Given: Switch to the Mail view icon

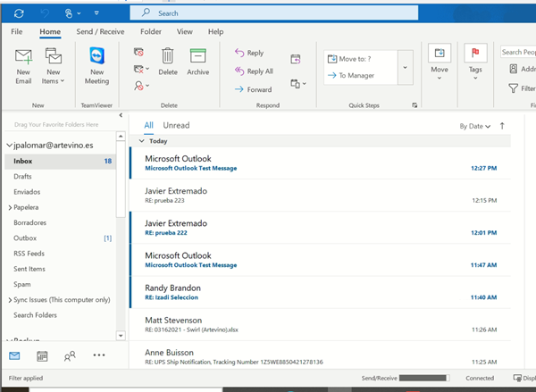Looking at the screenshot, I should point(14,355).
